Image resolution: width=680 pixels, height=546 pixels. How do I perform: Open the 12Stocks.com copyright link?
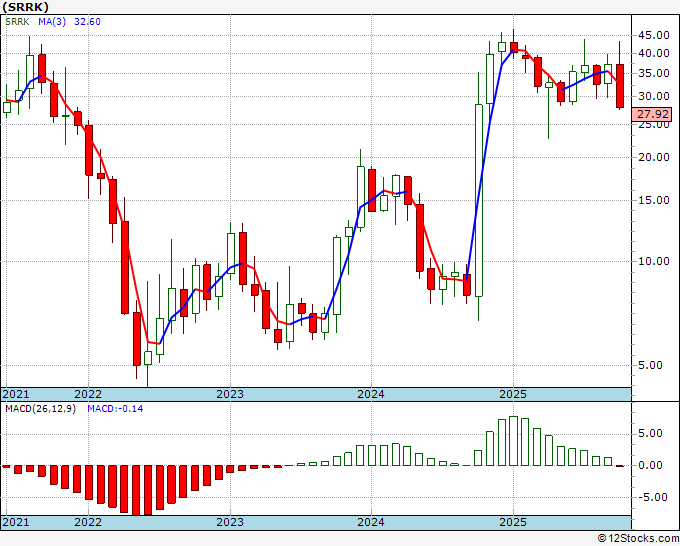(638, 539)
